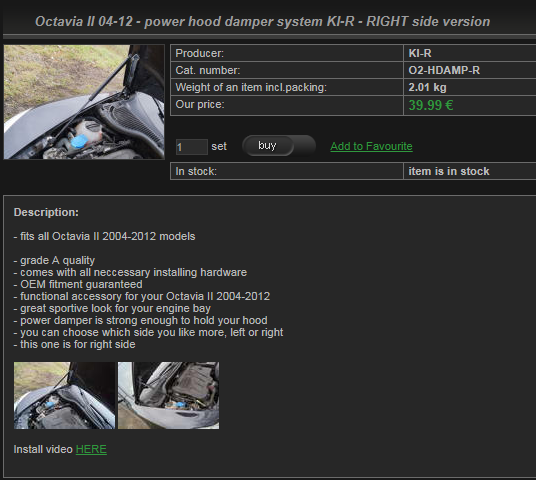Click the fits all Octavia II models line
This screenshot has height=480, width=536.
click(x=104, y=236)
